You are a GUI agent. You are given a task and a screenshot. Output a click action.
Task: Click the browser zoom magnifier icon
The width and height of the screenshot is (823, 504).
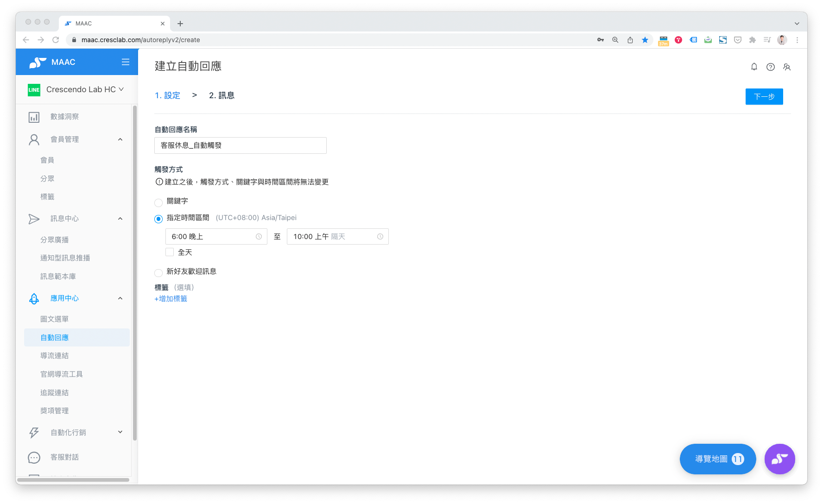pyautogui.click(x=615, y=40)
